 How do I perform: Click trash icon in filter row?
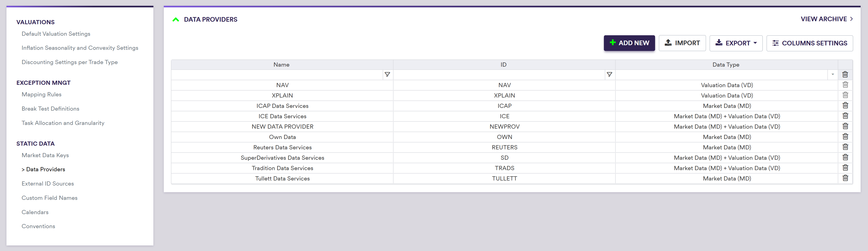coord(845,74)
